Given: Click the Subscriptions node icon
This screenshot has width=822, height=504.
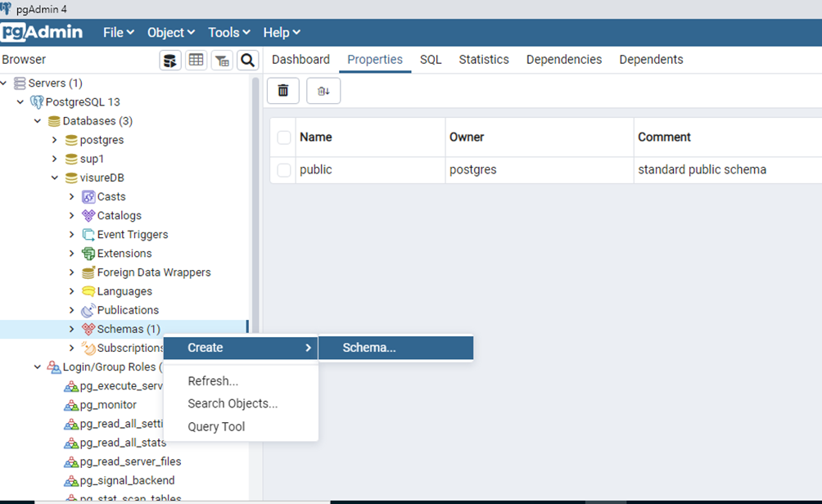Looking at the screenshot, I should [88, 348].
